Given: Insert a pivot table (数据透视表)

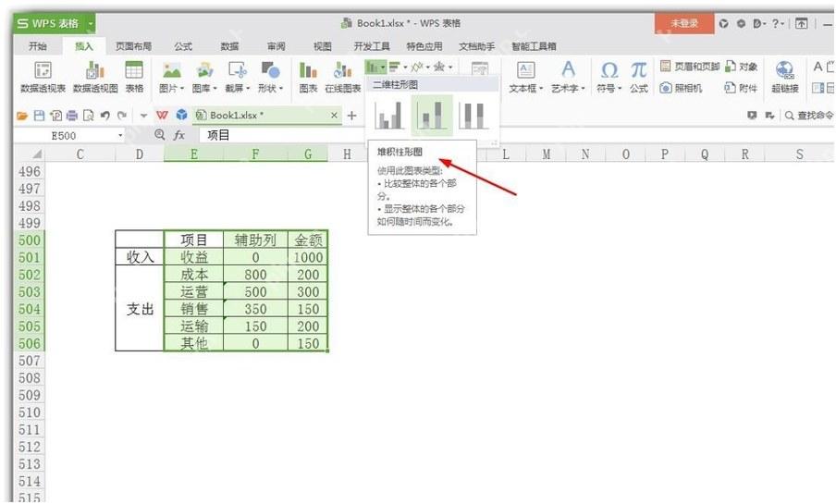Looking at the screenshot, I should click(x=43, y=78).
